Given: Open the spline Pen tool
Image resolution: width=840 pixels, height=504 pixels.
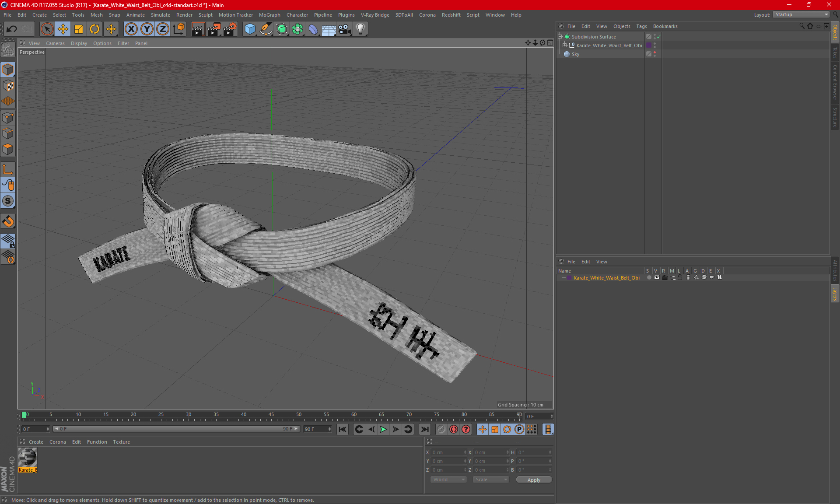Looking at the screenshot, I should click(x=266, y=29).
